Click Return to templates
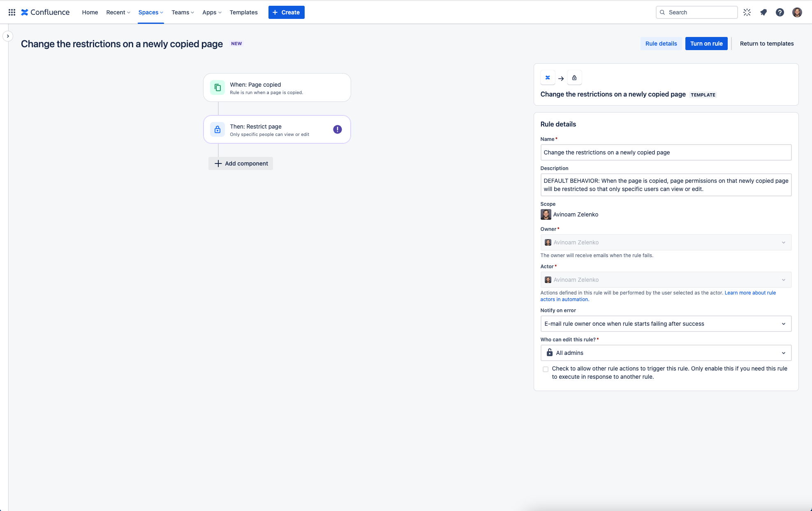 point(767,44)
